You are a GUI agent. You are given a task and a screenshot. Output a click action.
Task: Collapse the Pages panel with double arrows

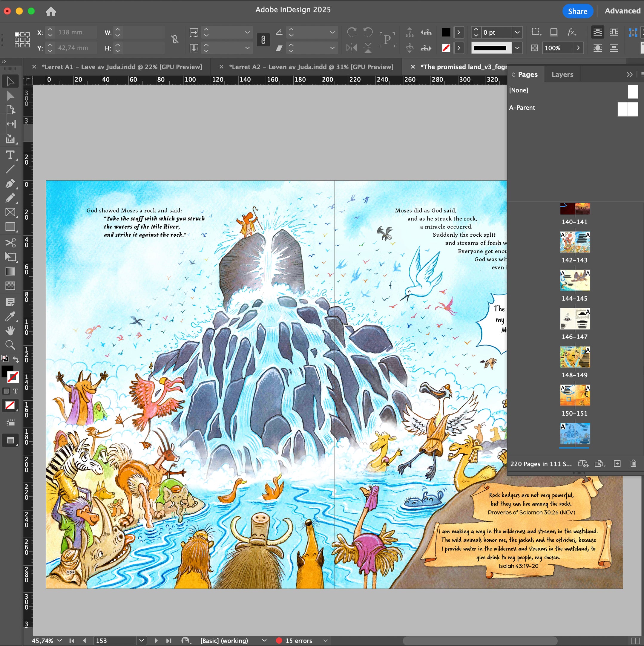tap(630, 74)
